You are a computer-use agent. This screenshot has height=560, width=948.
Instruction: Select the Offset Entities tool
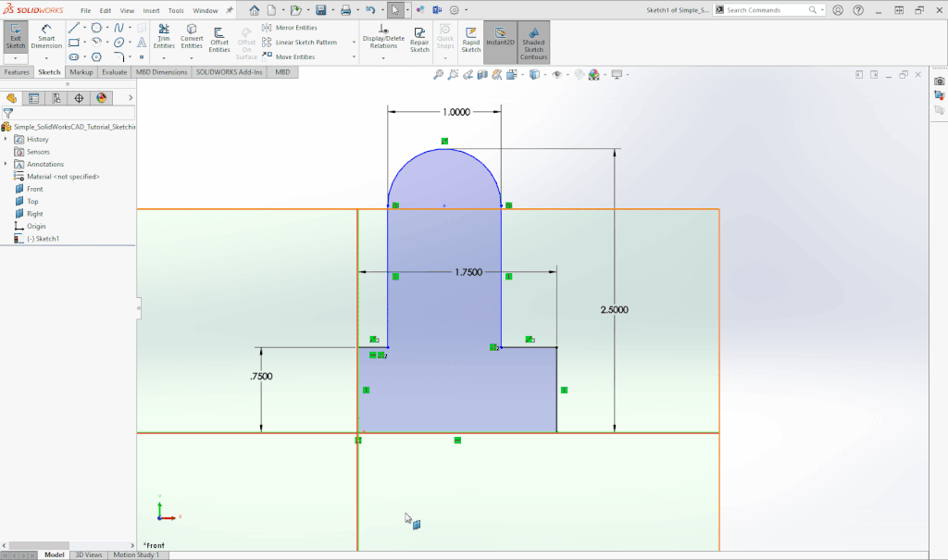pos(219,37)
